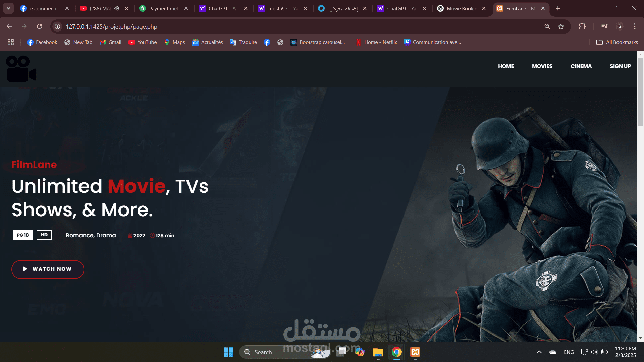Close the FilmLane tab
This screenshot has width=644, height=362.
543,8
